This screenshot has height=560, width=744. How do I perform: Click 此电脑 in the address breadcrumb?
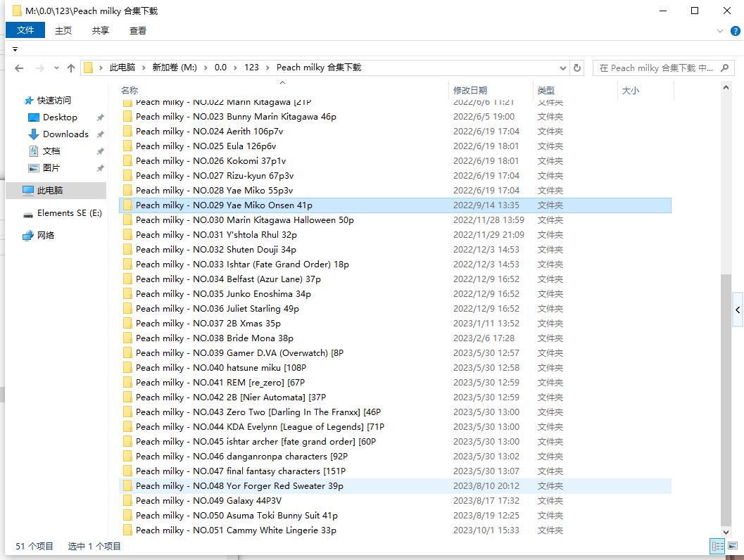pos(122,68)
